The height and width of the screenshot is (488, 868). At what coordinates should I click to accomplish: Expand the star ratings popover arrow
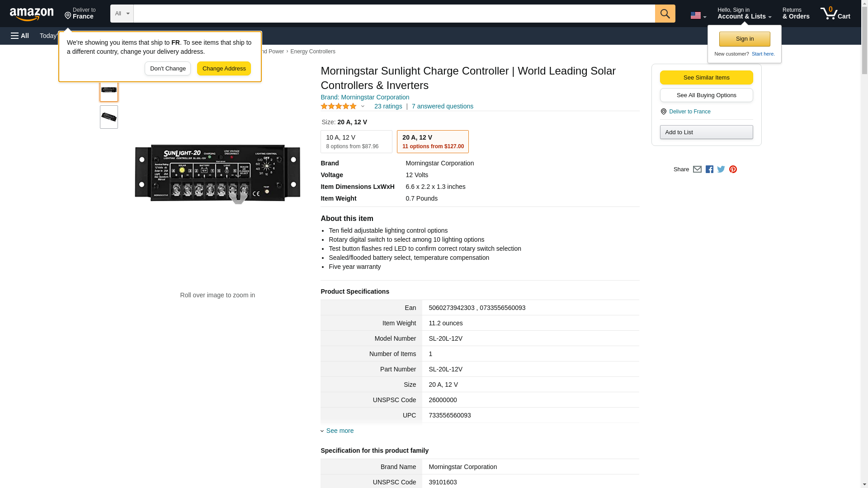[x=363, y=107]
